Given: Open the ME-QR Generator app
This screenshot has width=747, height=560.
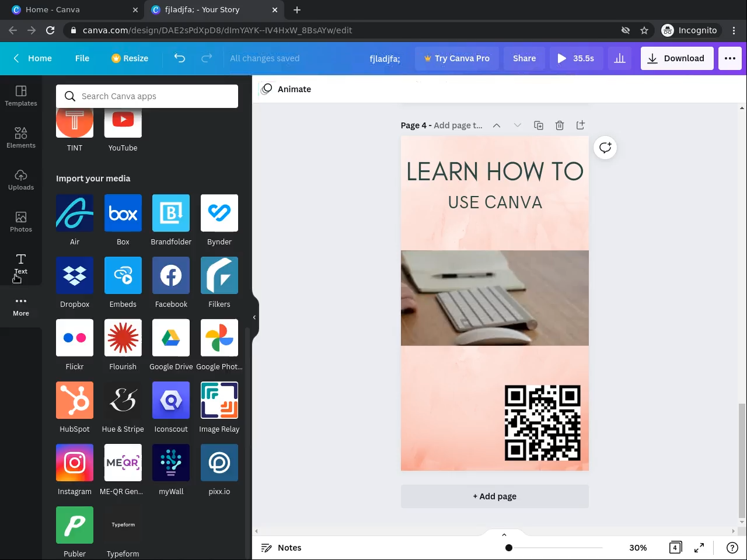Looking at the screenshot, I should click(123, 463).
